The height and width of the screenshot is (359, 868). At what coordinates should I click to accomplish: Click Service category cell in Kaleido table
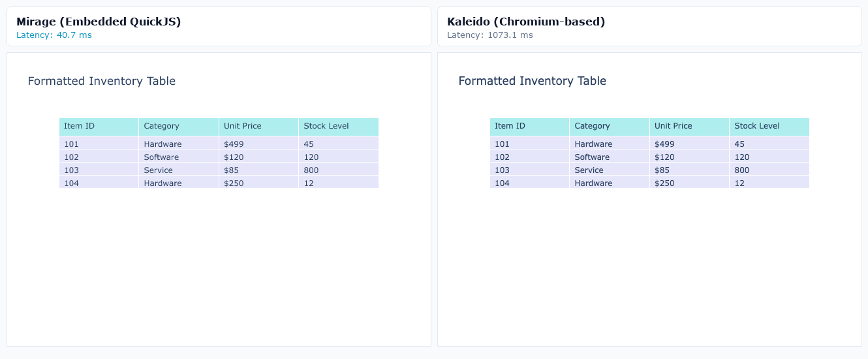pos(610,169)
